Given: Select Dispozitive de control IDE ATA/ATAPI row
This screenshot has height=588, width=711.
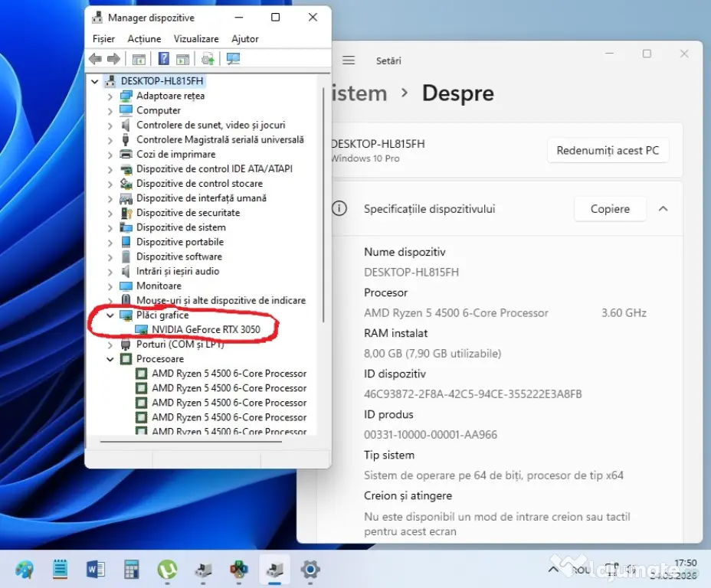Looking at the screenshot, I should click(x=215, y=169).
